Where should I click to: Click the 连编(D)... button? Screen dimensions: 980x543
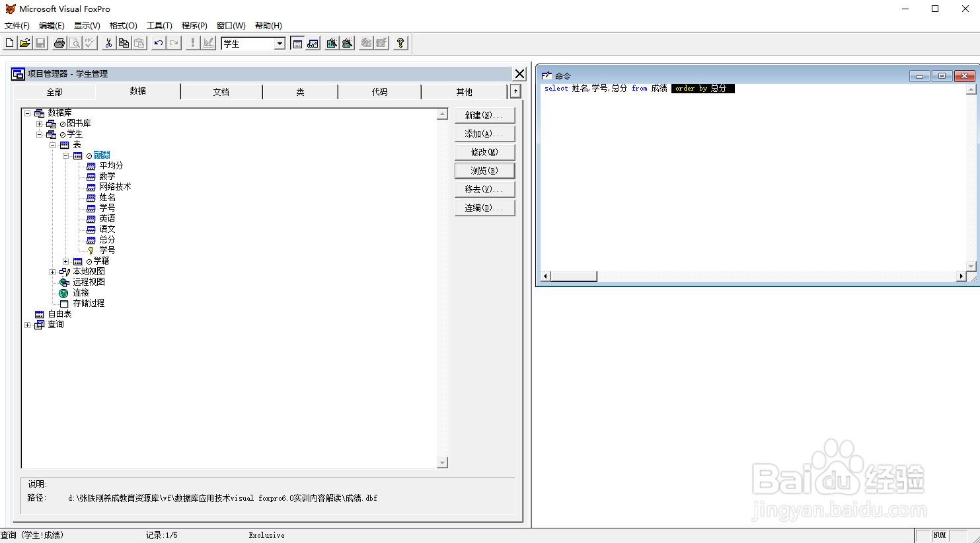484,208
